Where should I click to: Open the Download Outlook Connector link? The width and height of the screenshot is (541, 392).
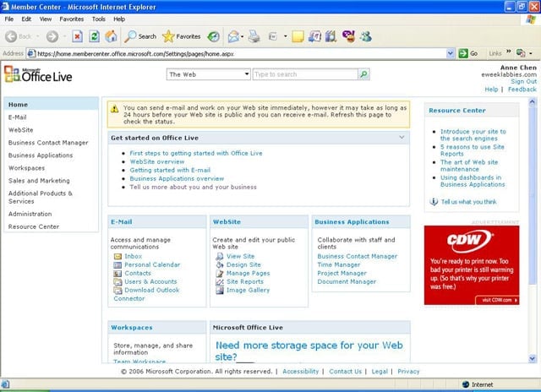pyautogui.click(x=146, y=294)
